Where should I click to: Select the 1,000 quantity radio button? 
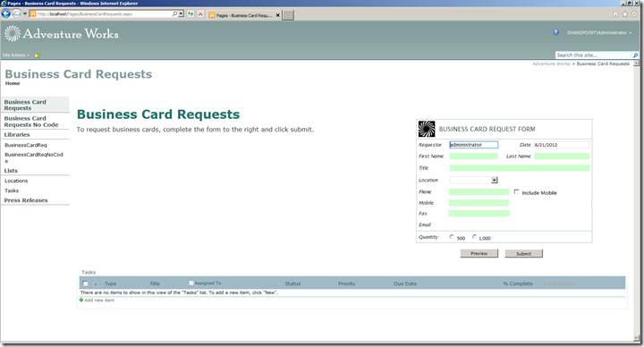474,237
